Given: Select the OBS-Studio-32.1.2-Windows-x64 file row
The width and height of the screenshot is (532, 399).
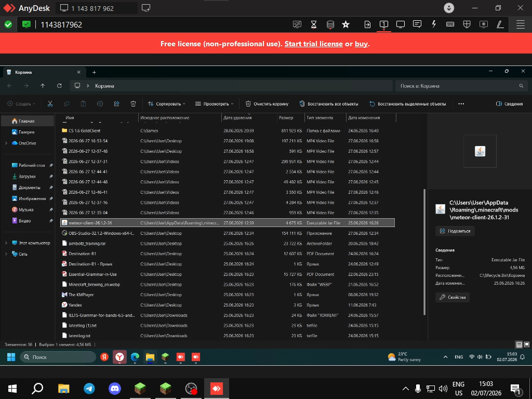Looking at the screenshot, I should [x=228, y=233].
